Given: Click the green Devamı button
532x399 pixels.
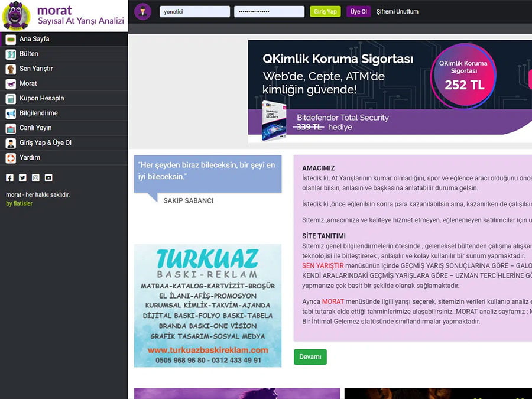Looking at the screenshot, I should pyautogui.click(x=310, y=357).
